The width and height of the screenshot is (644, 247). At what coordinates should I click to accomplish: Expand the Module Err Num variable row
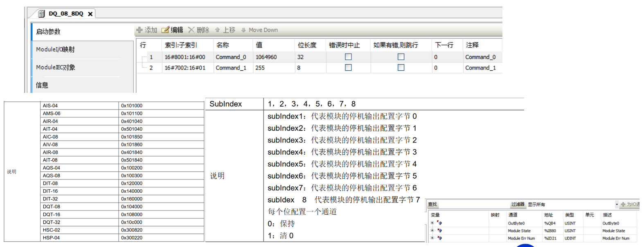coord(432,238)
